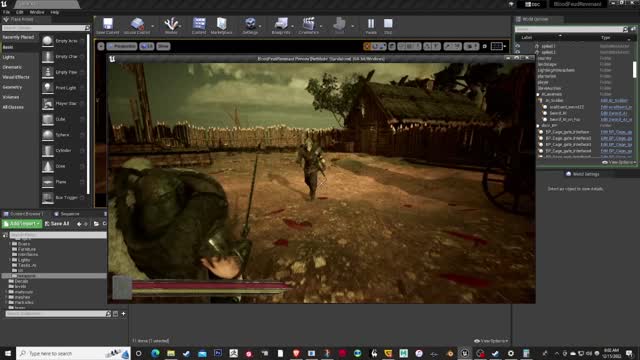
Task: Toggle the Lit view mode button
Action: pyautogui.click(x=147, y=46)
